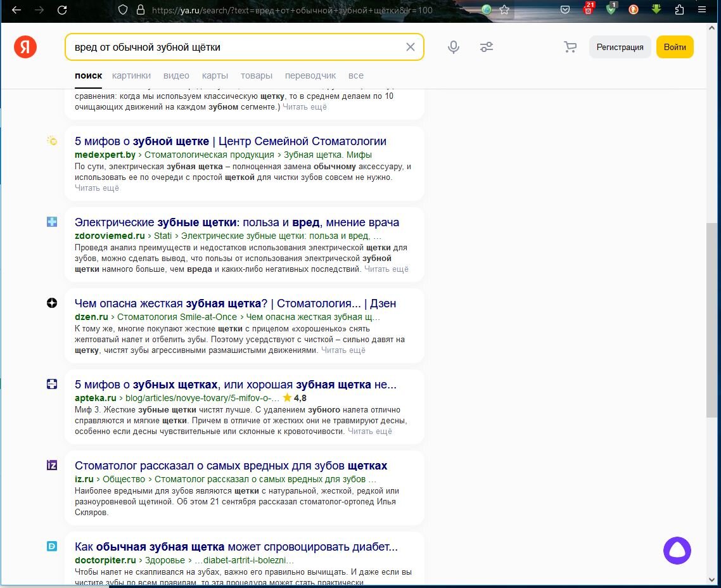Open the extensions puzzle piece menu
Viewport: 721px width, 588px height.
(x=680, y=10)
